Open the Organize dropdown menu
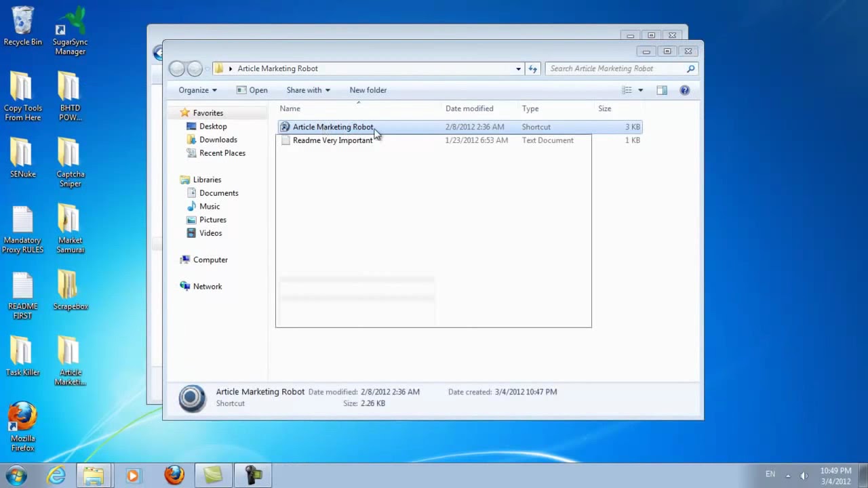This screenshot has width=868, height=488. click(197, 90)
